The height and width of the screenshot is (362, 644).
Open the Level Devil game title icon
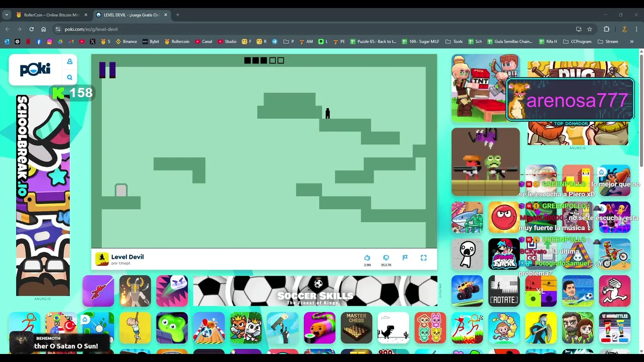pyautogui.click(x=102, y=259)
